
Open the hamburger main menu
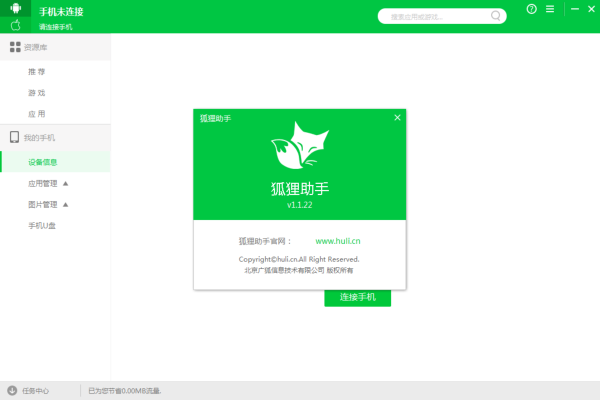[550, 9]
